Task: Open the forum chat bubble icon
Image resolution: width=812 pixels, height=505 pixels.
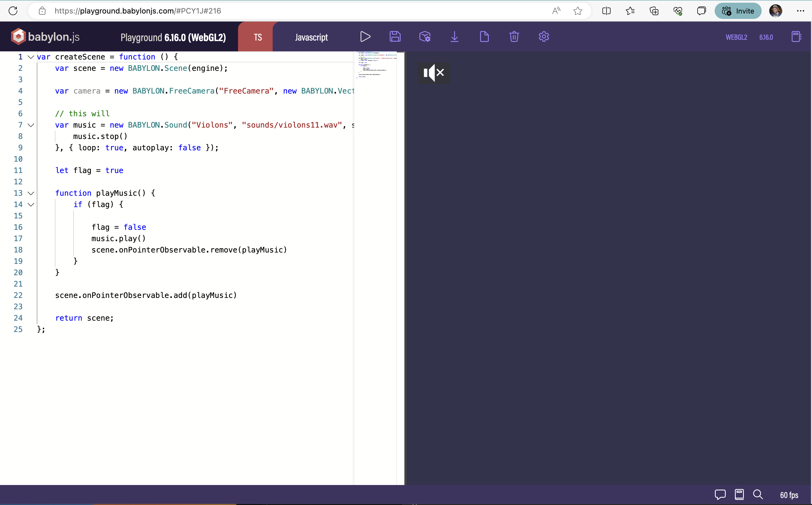Action: coord(720,494)
